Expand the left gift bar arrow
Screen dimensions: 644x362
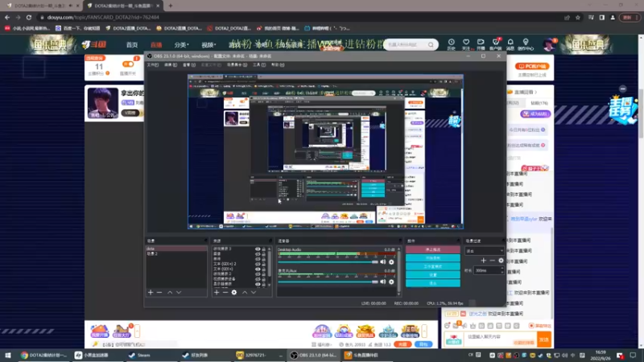(x=137, y=331)
